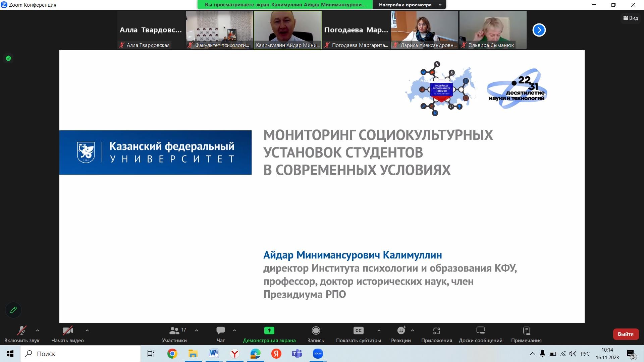Open the Вид view menu
644x362 pixels.
pos(631,18)
